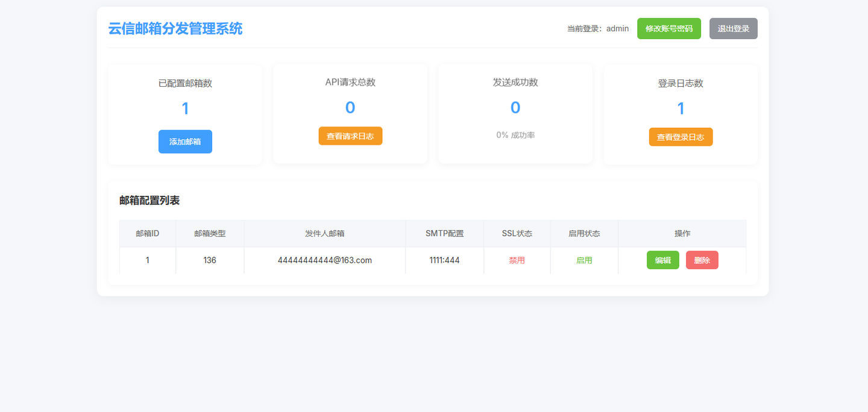The image size is (868, 412).
Task: Open 查看登录日志 login logs
Action: pyautogui.click(x=681, y=137)
